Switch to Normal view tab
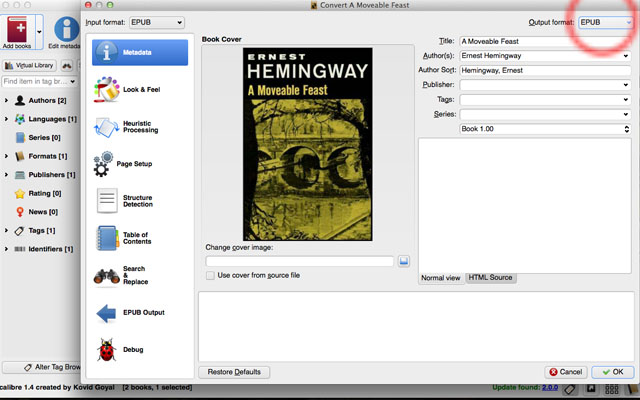Image resolution: width=640 pixels, height=400 pixels. [440, 278]
